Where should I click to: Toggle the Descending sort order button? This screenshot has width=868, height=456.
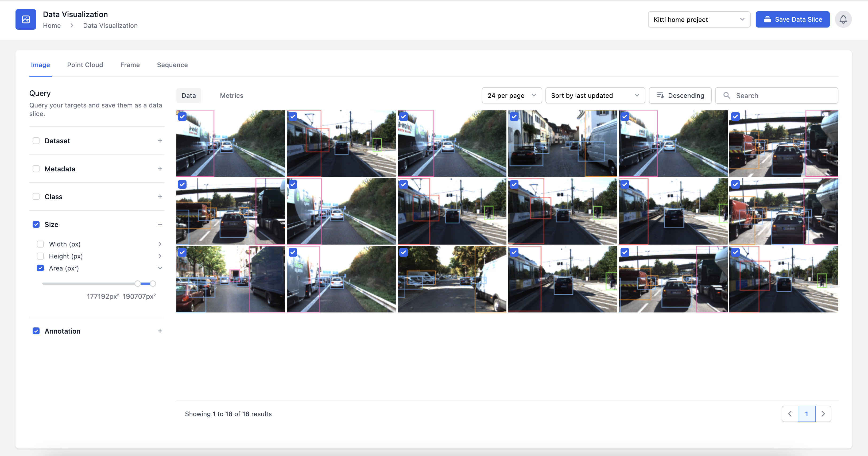pos(680,95)
